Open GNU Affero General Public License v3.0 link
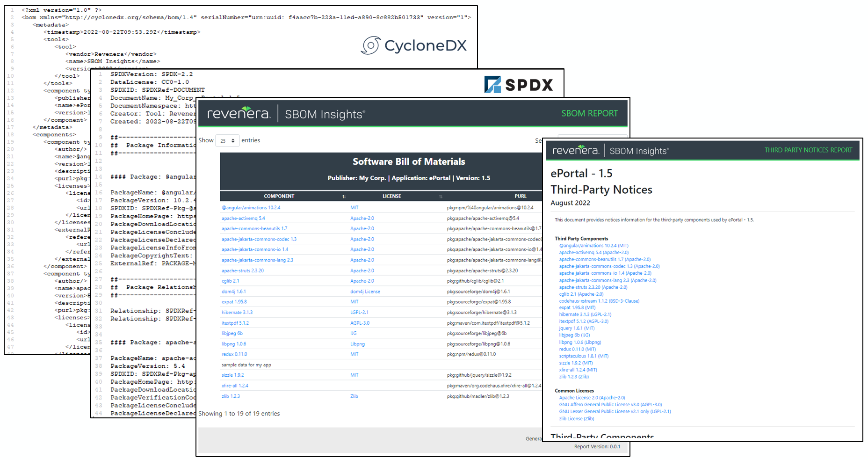The width and height of the screenshot is (868, 460). (610, 405)
